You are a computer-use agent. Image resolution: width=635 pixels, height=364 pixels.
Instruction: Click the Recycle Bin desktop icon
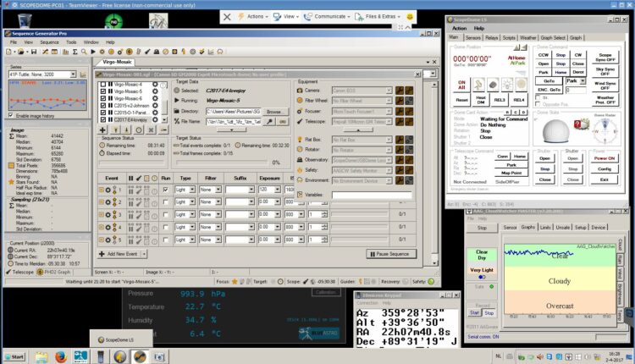(x=25, y=19)
